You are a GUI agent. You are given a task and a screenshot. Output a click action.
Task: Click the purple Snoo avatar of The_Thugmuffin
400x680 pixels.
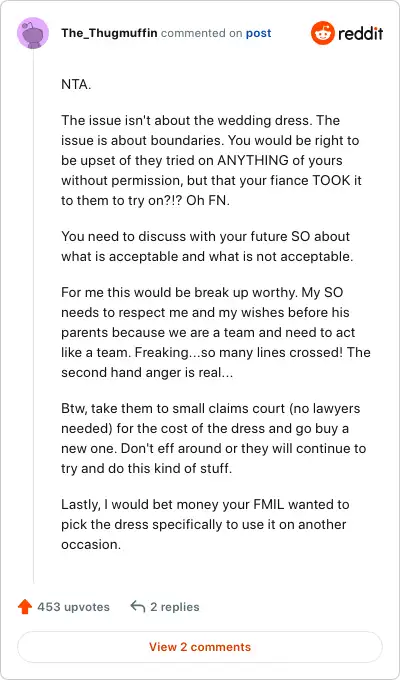pos(33,33)
